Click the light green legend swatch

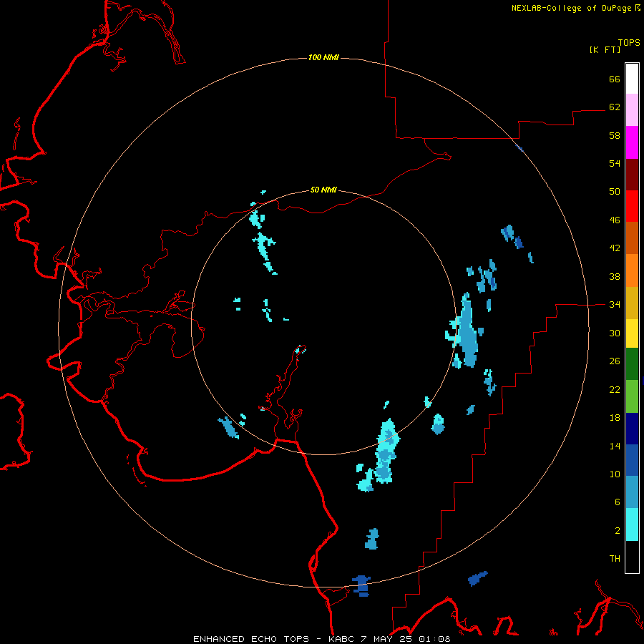tap(632, 396)
